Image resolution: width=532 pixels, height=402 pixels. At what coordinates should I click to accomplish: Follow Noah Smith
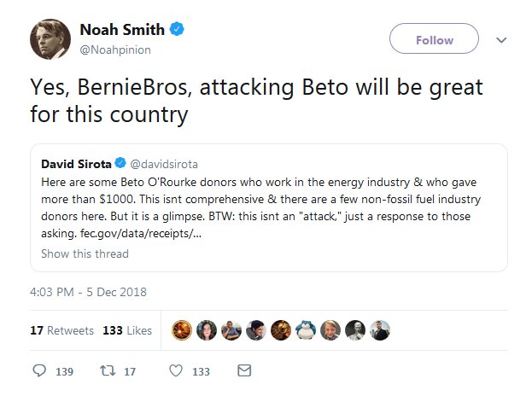pos(434,38)
